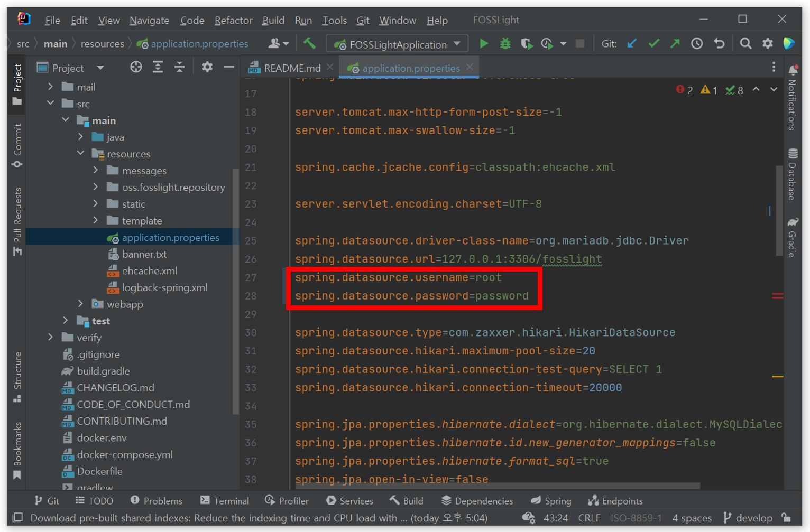The width and height of the screenshot is (810, 532).
Task: Open editor tabs more options menu
Action: pos(774,67)
